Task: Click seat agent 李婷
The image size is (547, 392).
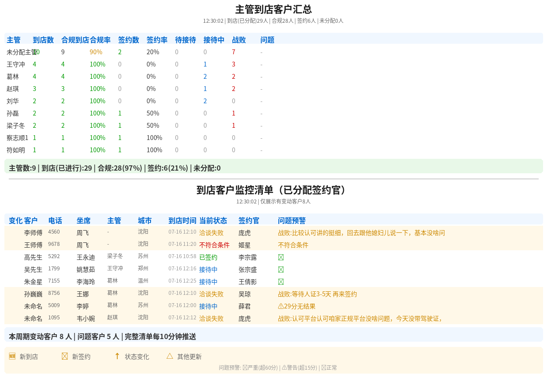Action: click(83, 306)
